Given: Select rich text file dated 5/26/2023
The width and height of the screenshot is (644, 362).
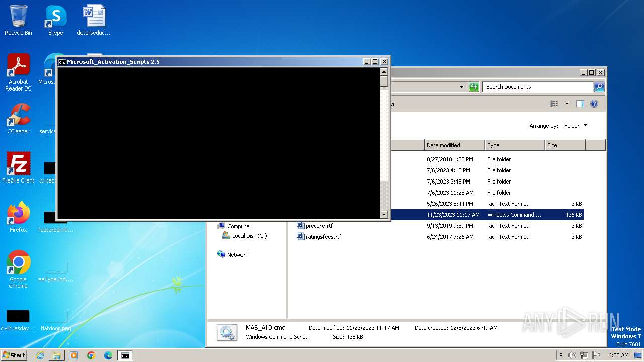Looking at the screenshot, I should tap(487, 204).
